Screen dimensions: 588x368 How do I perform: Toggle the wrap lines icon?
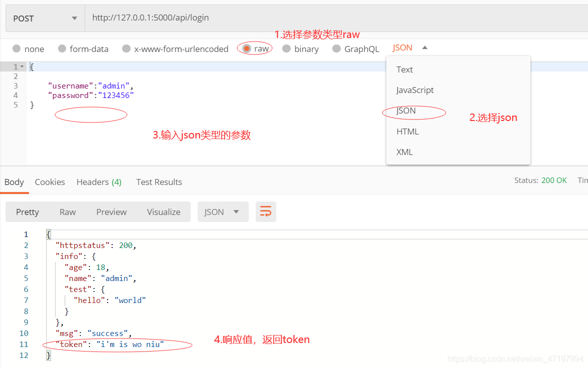click(266, 211)
